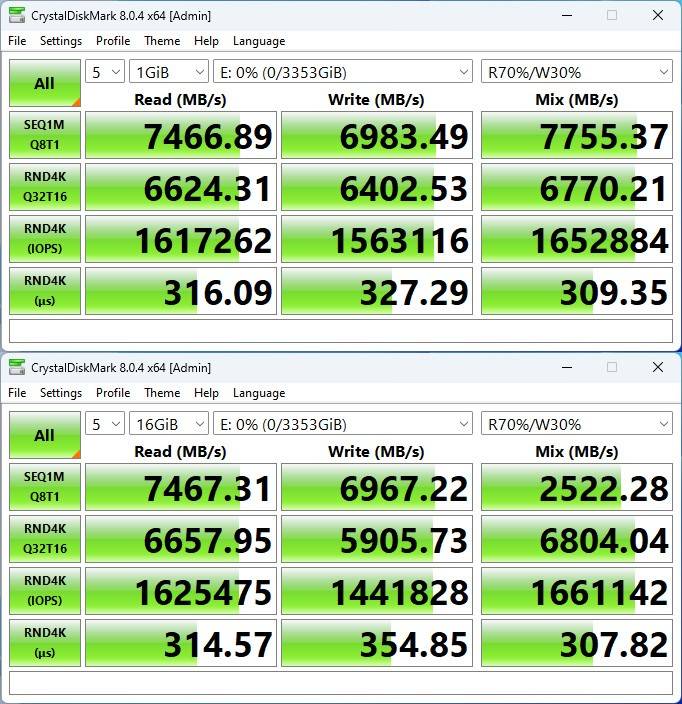Viewport: 682px width, 704px height.
Task: Open the E: drive selector in the 1GiB window
Action: coord(343,73)
